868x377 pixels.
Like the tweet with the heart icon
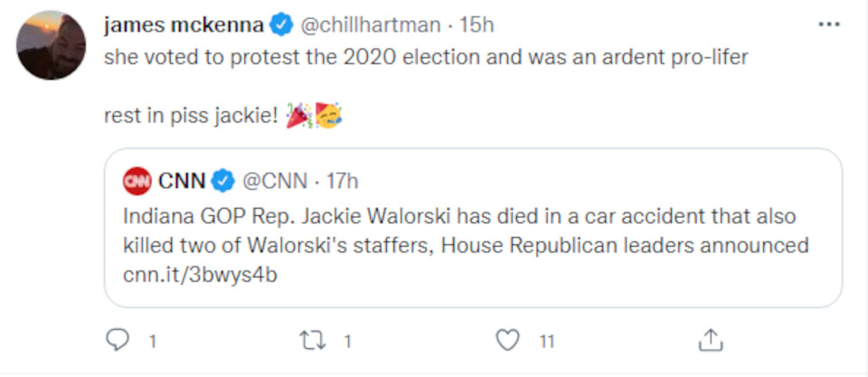[507, 341]
